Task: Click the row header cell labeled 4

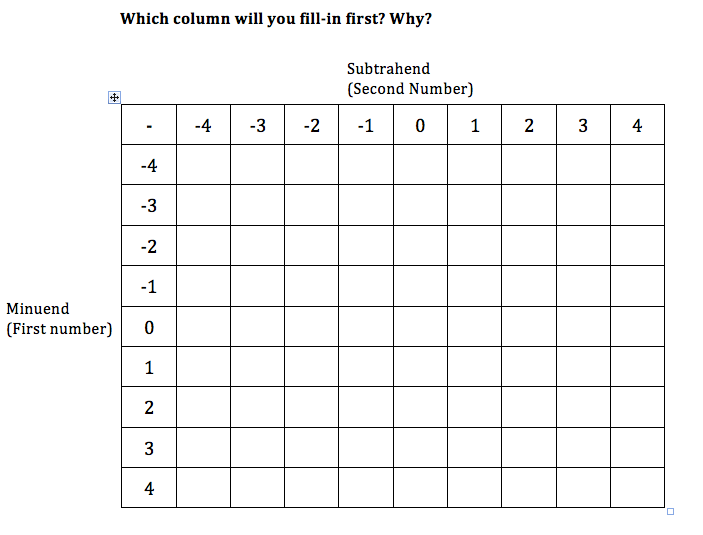Action: coord(149,488)
